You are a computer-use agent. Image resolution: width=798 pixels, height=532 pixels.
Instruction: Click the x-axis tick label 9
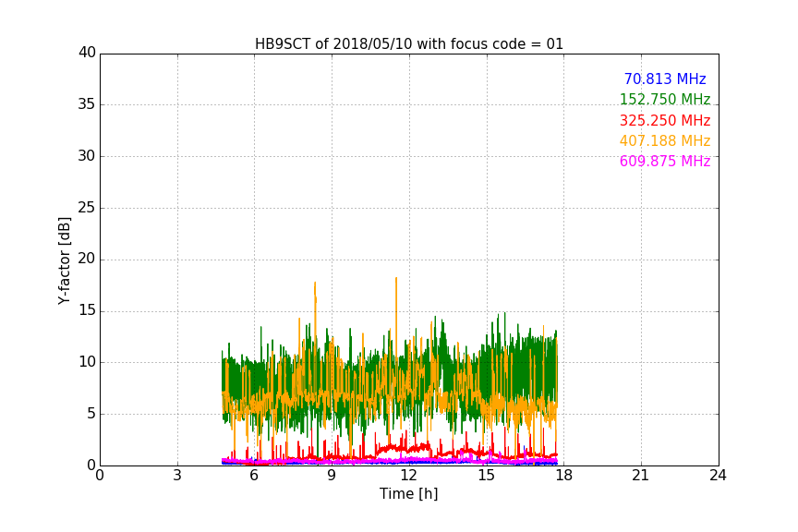point(332,476)
